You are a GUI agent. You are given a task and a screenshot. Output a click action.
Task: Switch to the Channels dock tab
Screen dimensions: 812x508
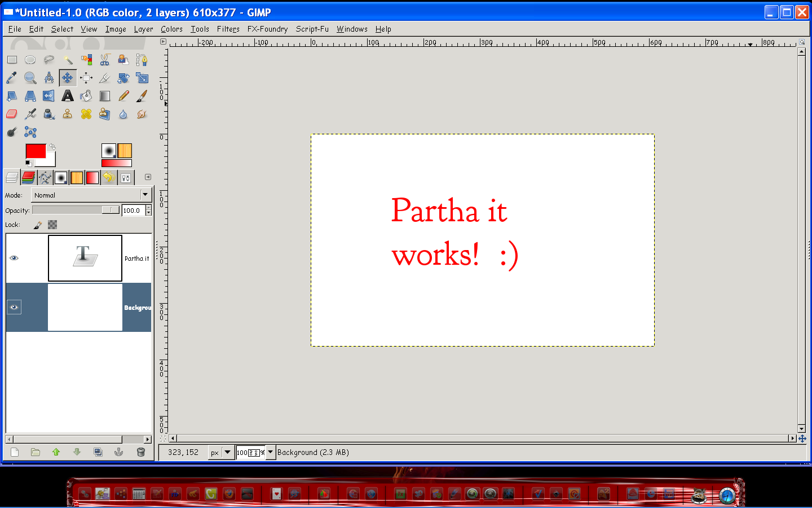click(x=28, y=178)
